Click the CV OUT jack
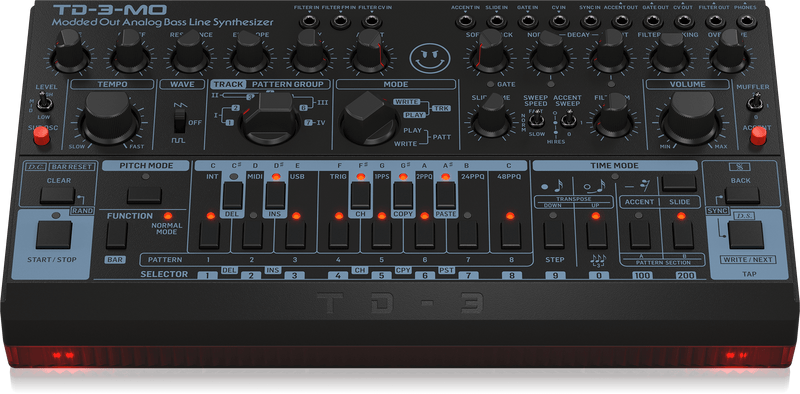The height and width of the screenshot is (394, 800). [684, 21]
